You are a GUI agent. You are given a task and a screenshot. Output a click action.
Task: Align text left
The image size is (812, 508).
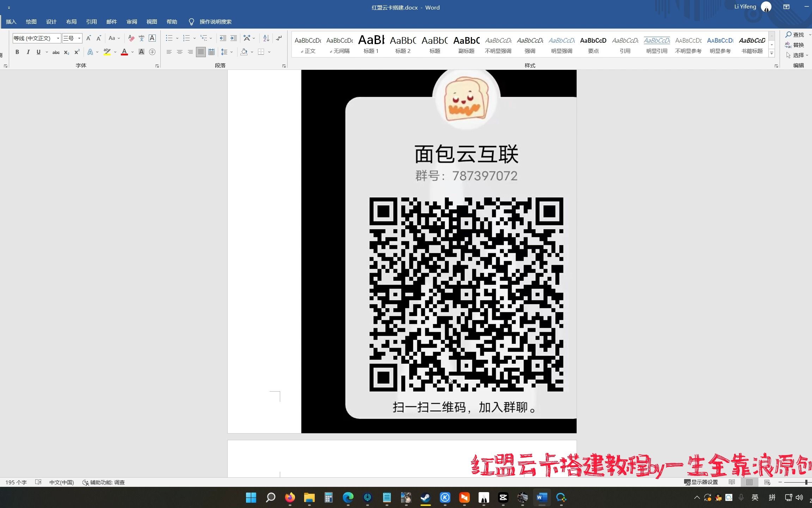click(169, 52)
